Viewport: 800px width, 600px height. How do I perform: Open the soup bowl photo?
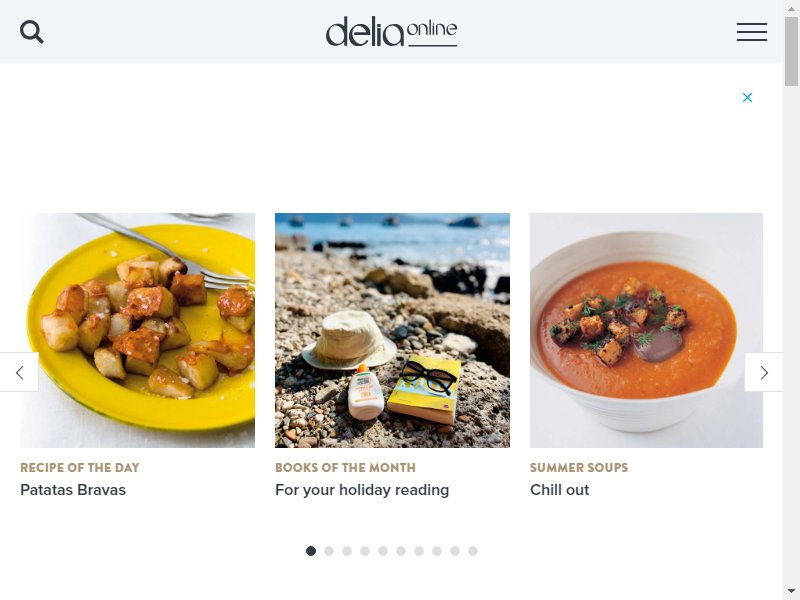646,331
